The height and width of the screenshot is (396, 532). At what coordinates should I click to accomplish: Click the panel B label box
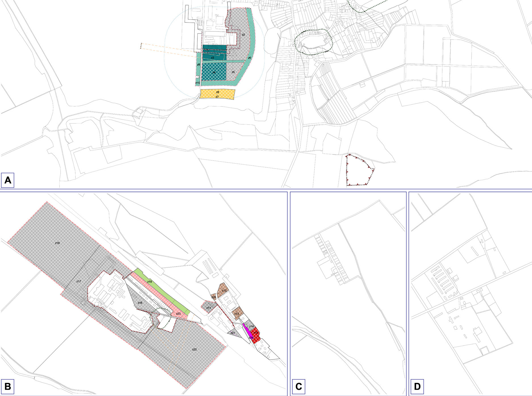pyautogui.click(x=8, y=386)
